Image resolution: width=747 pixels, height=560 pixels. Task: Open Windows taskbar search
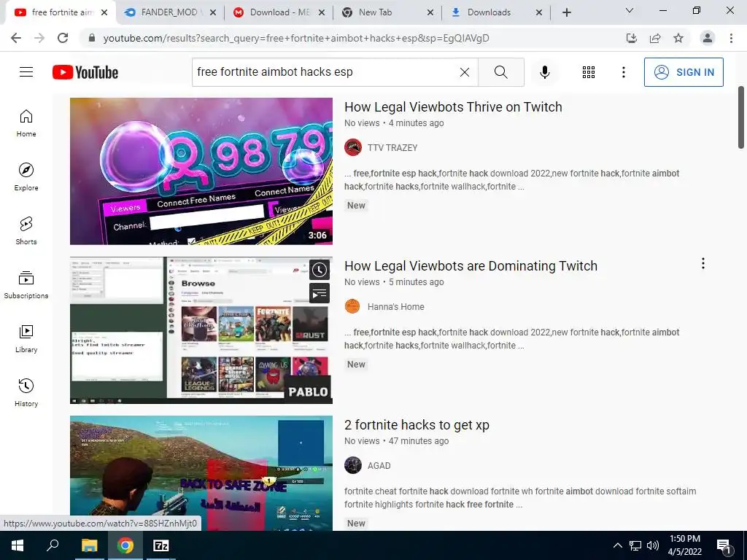click(x=53, y=545)
